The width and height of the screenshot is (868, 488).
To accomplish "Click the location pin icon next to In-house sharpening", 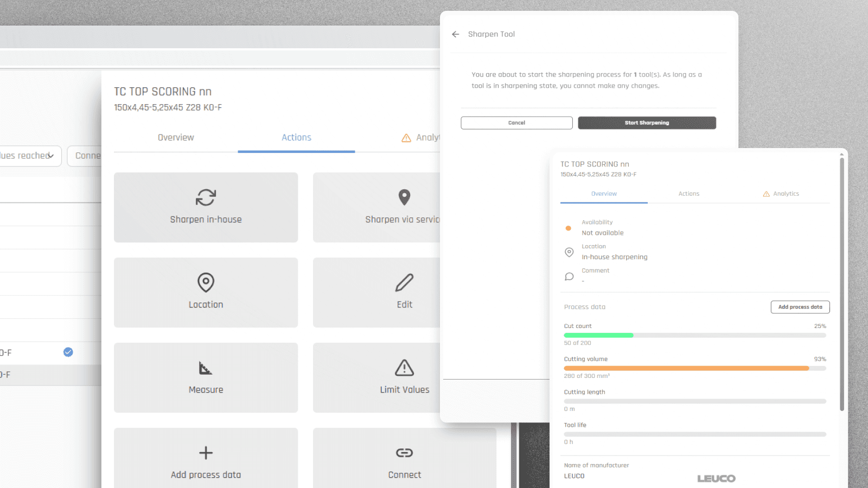I will (569, 252).
